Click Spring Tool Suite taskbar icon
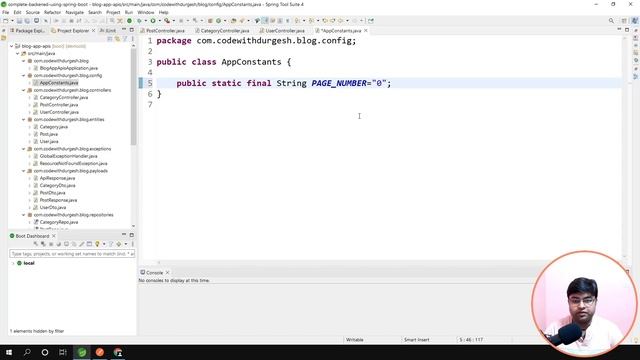This screenshot has width=640, height=360. click(82, 352)
